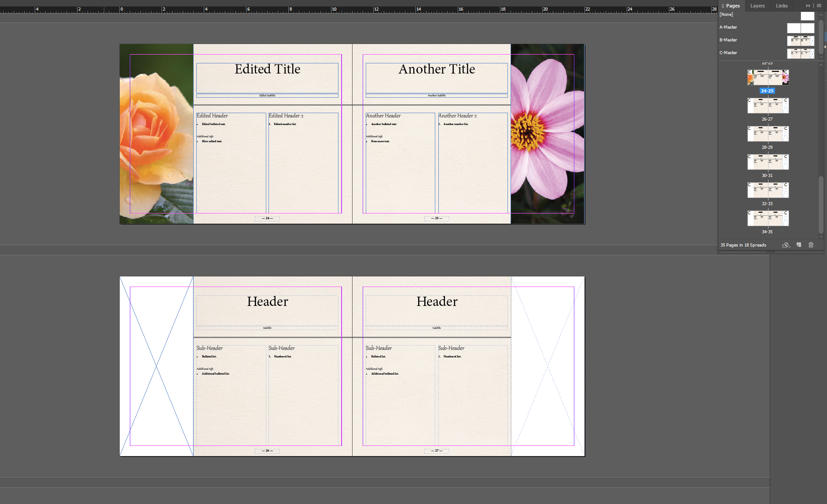Viewport: 827px width, 504px height.
Task: Click the 'Edited Header 2' column heading
Action: (x=286, y=116)
